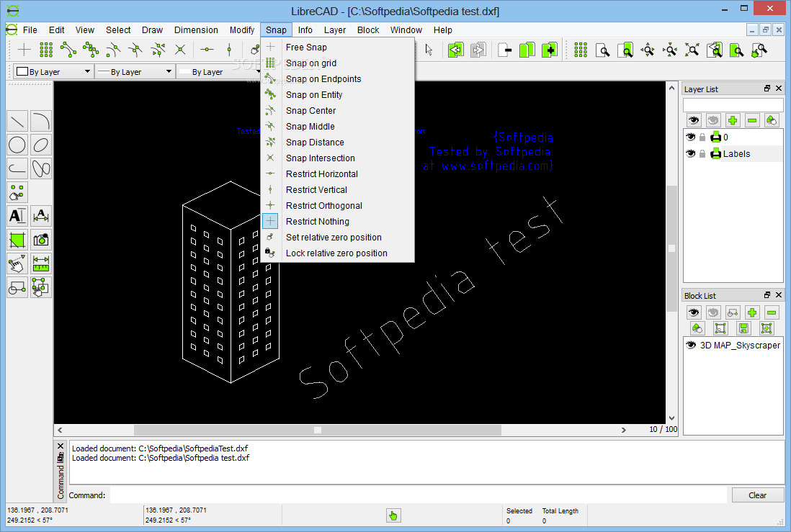The image size is (791, 532).
Task: Click the Zoom Window toolbar icon
Action: [736, 50]
